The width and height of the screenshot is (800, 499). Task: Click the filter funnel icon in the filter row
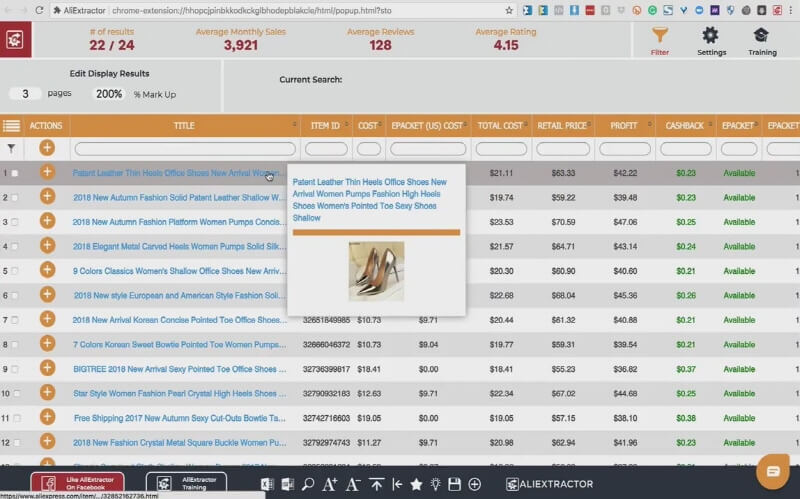[11, 148]
